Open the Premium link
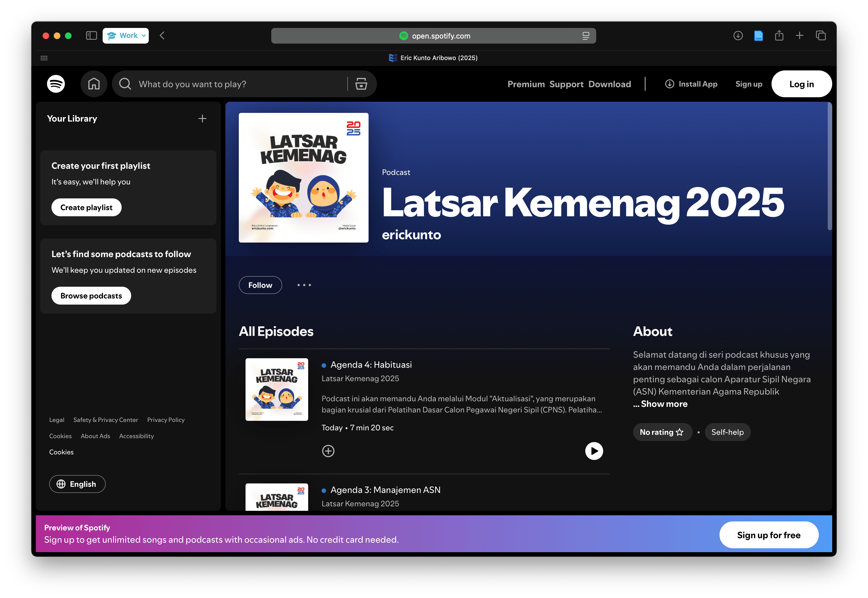 pyautogui.click(x=526, y=84)
